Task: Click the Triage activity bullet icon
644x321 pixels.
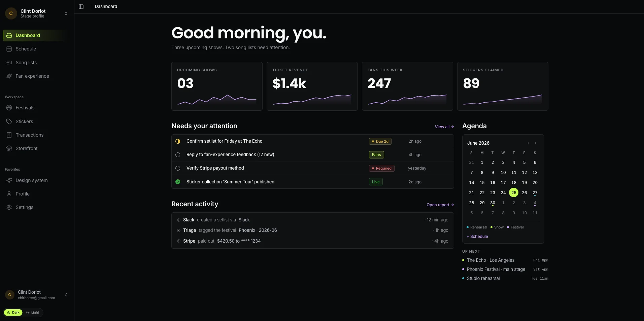Action: point(179,230)
